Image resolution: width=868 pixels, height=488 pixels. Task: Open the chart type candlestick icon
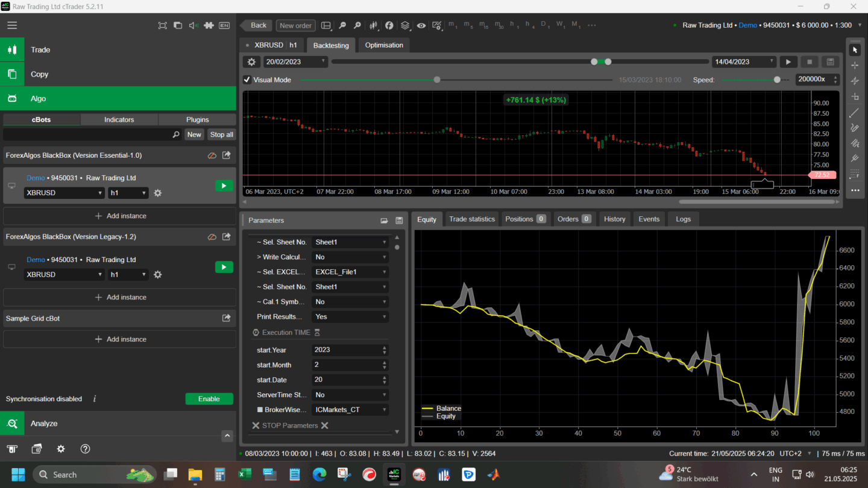(x=374, y=25)
